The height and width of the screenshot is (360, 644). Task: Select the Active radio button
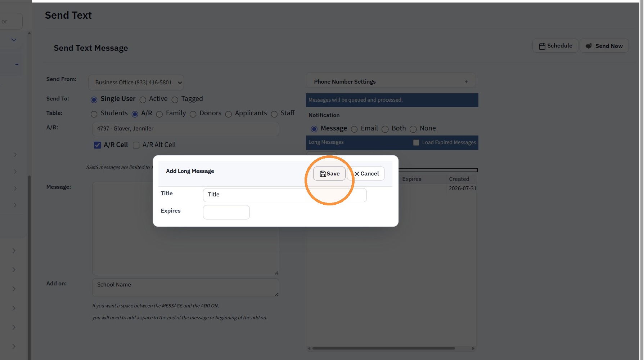[143, 100]
